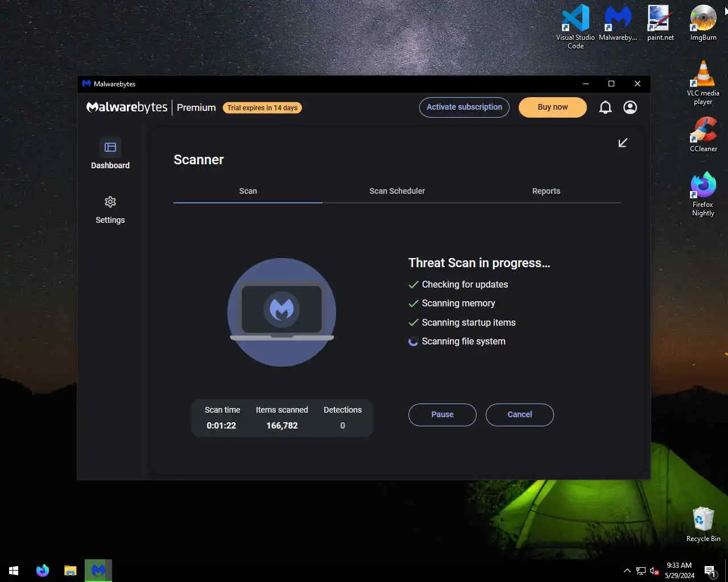
Task: Open File Explorer from taskbar
Action: pos(70,570)
